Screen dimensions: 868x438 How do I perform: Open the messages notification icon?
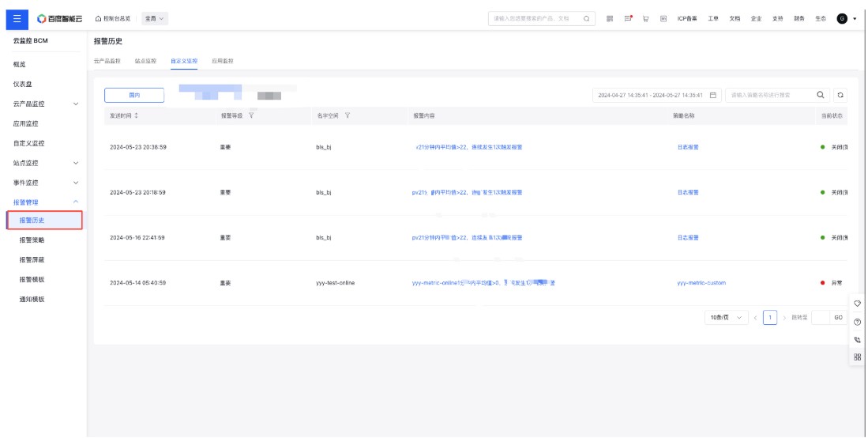tap(628, 18)
